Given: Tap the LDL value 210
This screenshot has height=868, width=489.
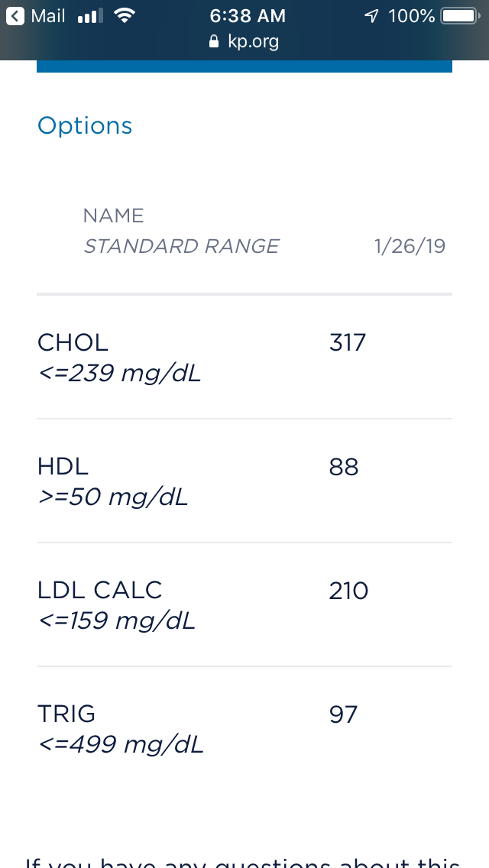Looking at the screenshot, I should tap(348, 590).
